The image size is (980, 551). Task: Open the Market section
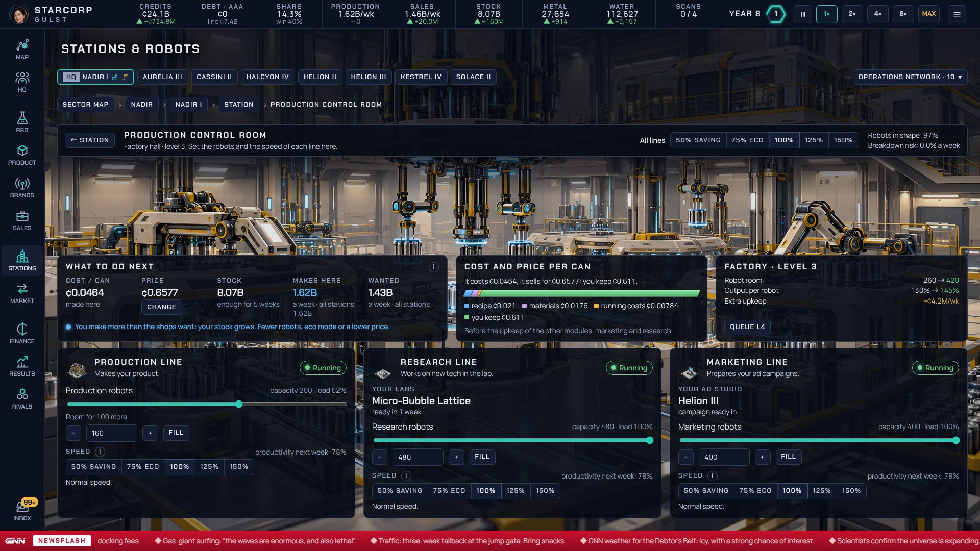tap(22, 293)
